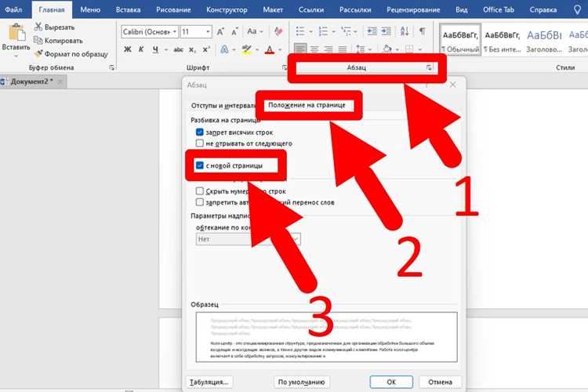The height and width of the screenshot is (392, 588).
Task: Open the numbering list dropdown arrow
Action: coord(333,32)
